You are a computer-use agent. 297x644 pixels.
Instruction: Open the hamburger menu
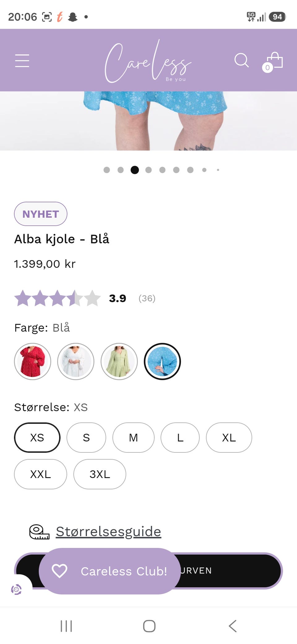coord(22,60)
